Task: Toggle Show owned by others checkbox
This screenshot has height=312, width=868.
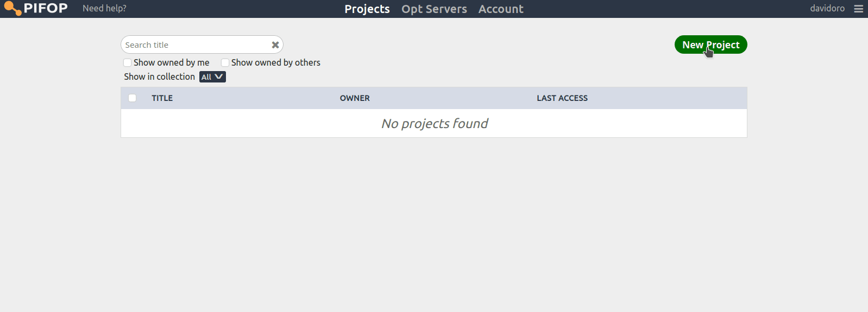Action: (225, 62)
